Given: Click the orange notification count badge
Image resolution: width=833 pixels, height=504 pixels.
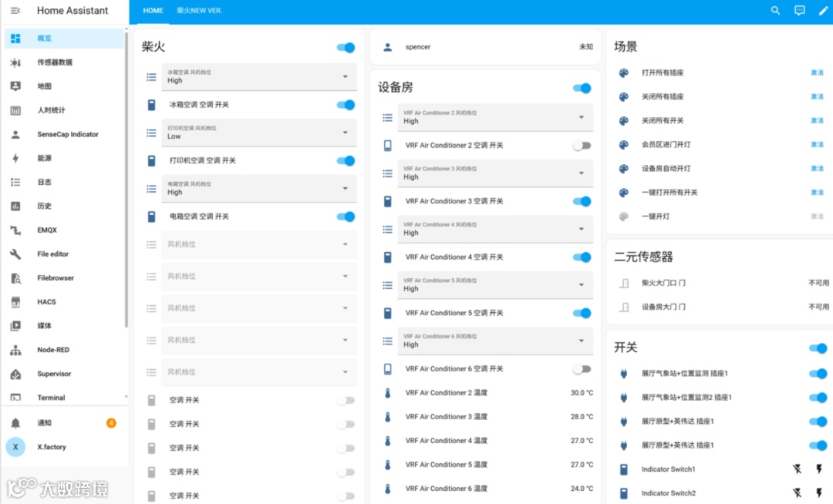Looking at the screenshot, I should [x=111, y=423].
